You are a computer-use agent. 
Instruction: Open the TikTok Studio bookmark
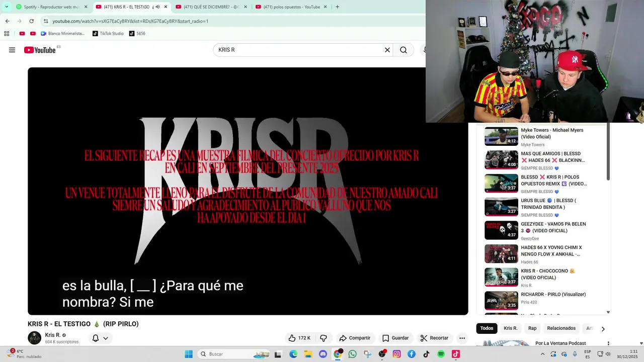(x=108, y=34)
